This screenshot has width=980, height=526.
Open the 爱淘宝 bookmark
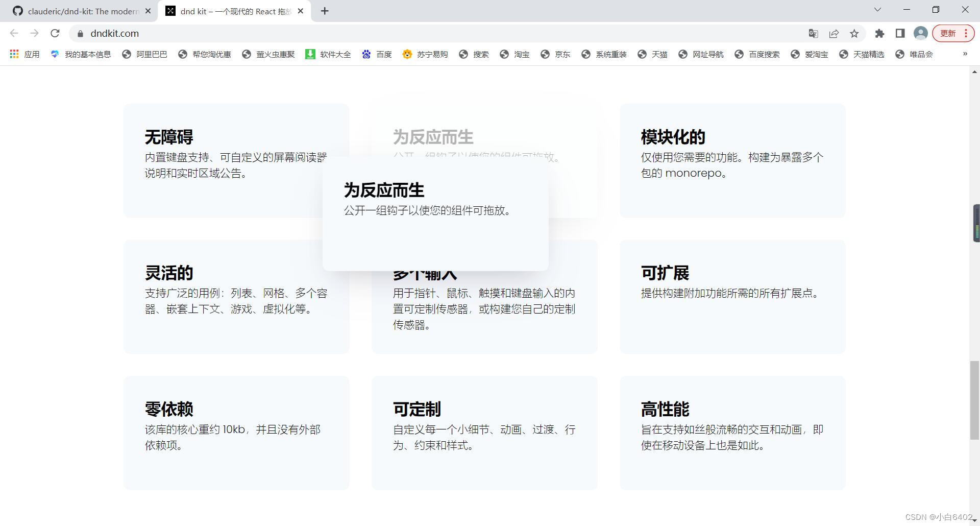tap(809, 54)
